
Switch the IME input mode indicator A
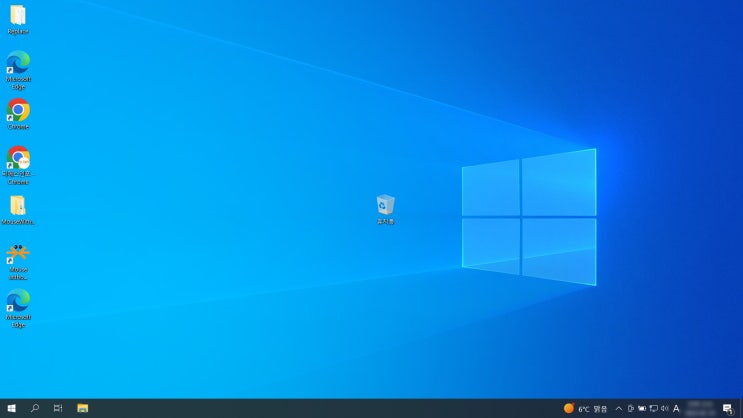[x=676, y=409]
